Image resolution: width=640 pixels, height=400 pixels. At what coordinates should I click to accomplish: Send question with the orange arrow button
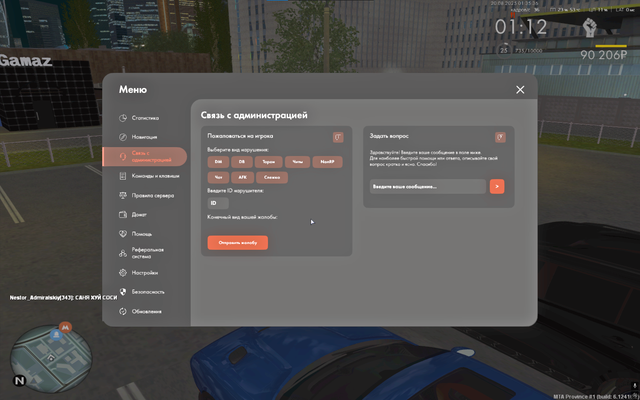[x=497, y=187]
